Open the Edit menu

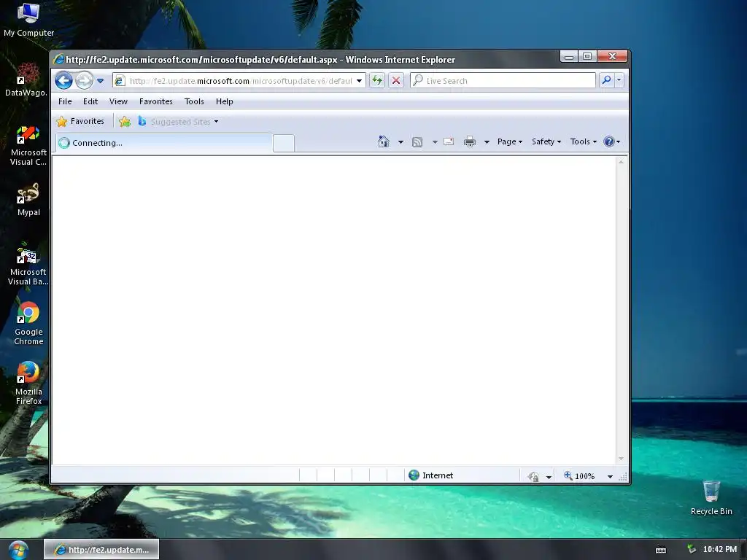(90, 101)
